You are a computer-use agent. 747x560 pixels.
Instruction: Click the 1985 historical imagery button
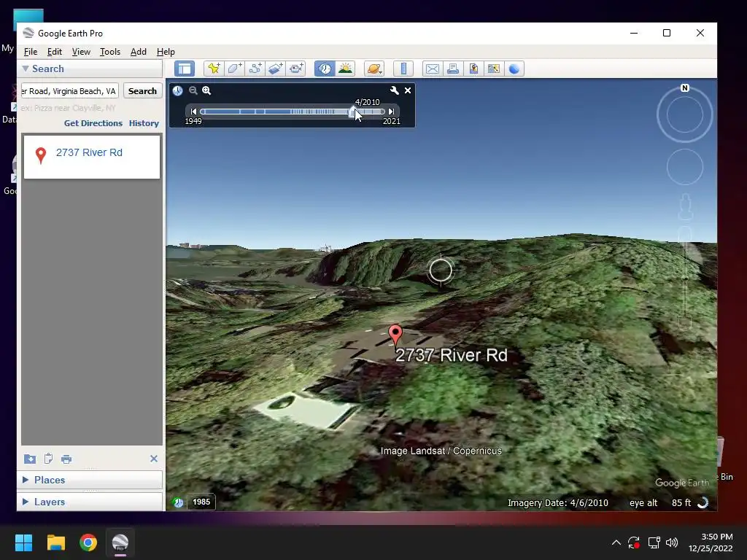pos(201,502)
